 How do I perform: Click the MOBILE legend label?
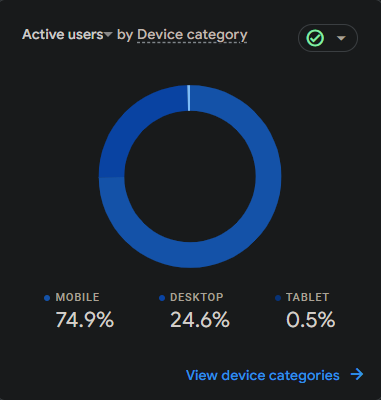point(77,297)
